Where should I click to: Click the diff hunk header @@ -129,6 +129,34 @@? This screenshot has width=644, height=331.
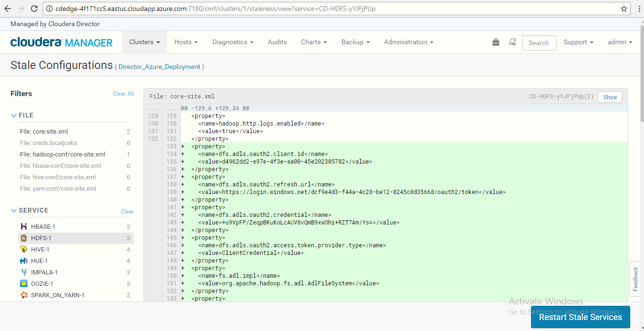pos(215,108)
